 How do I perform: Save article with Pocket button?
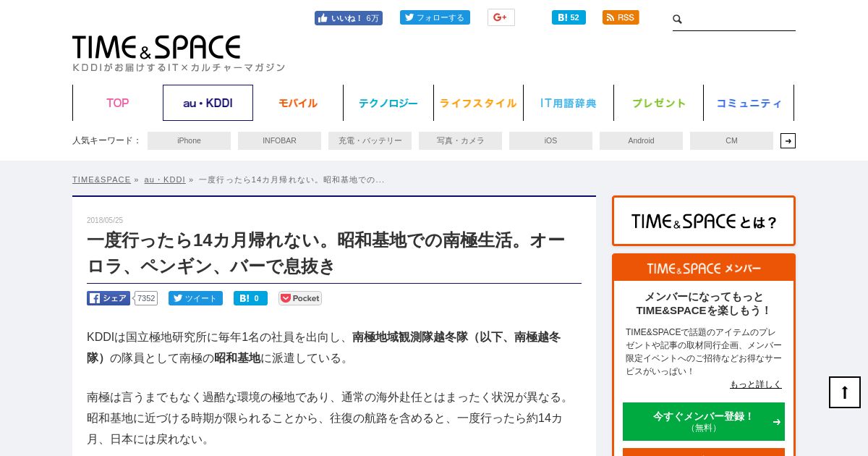tap(300, 298)
